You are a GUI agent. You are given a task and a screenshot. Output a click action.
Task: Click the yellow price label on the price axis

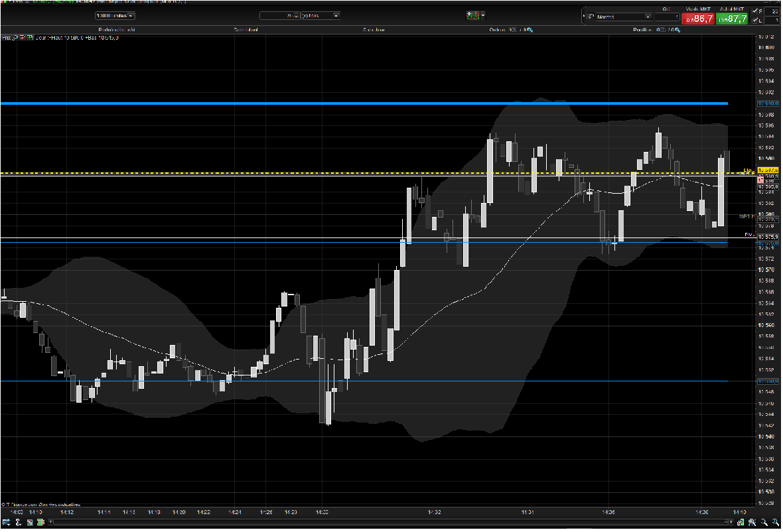click(x=768, y=170)
